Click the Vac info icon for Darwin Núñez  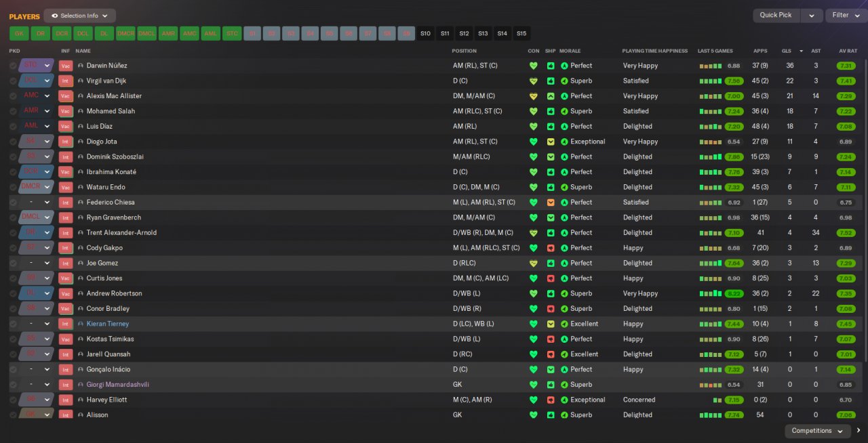[65, 66]
